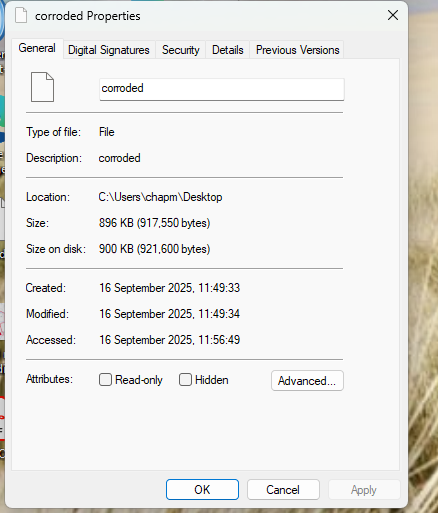Click the Accessed timestamp 11:56:49
This screenshot has width=438, height=513.
click(x=169, y=340)
